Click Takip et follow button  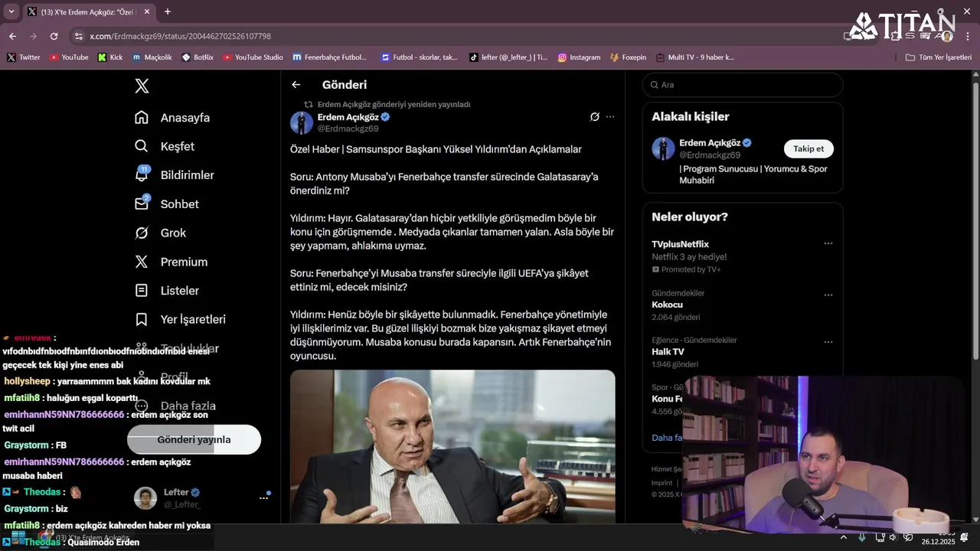click(x=808, y=148)
